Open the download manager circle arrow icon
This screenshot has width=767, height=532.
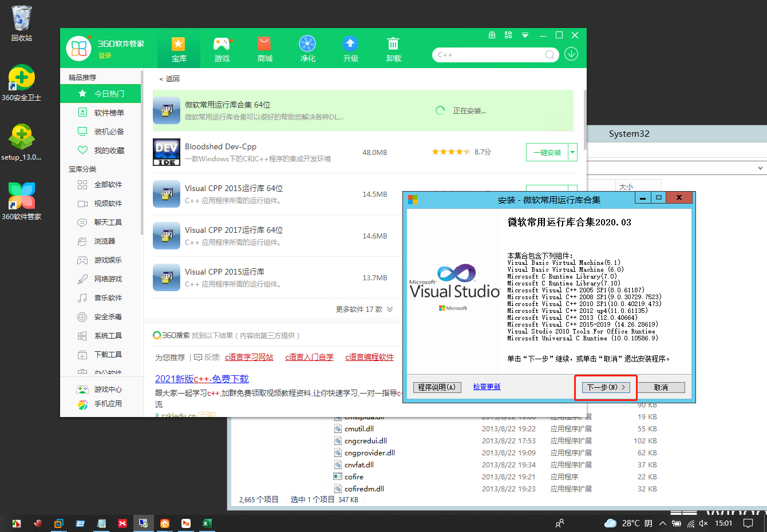[572, 54]
